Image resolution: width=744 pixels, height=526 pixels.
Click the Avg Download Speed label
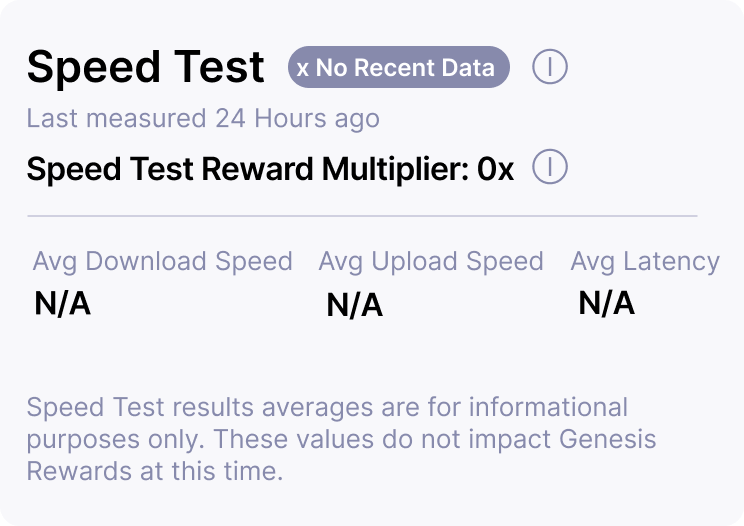coord(163,261)
